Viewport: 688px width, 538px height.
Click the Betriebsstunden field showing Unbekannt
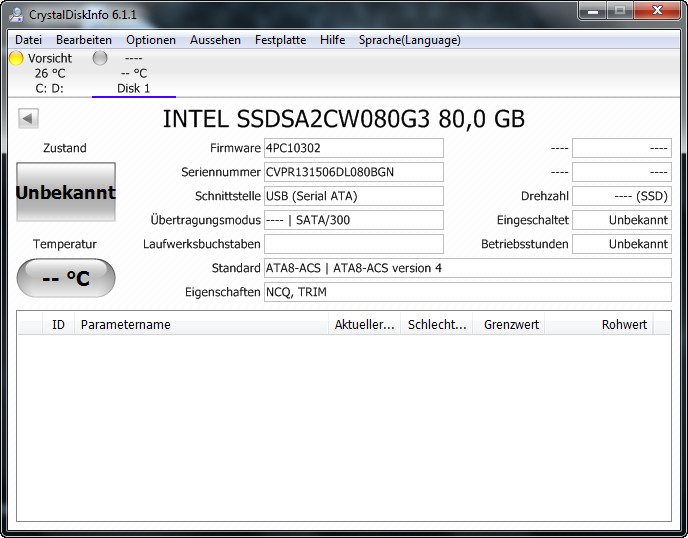pyautogui.click(x=622, y=244)
